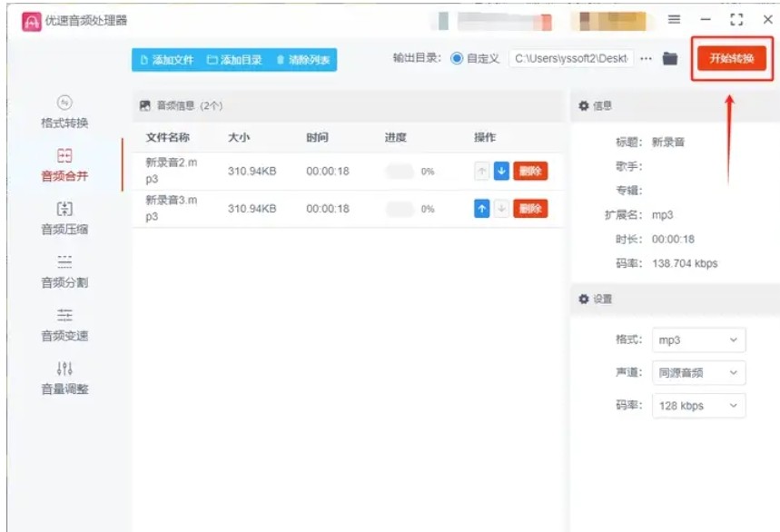The image size is (780, 532).
Task: Open the 音频变速 audio speed tool
Action: click(x=64, y=325)
